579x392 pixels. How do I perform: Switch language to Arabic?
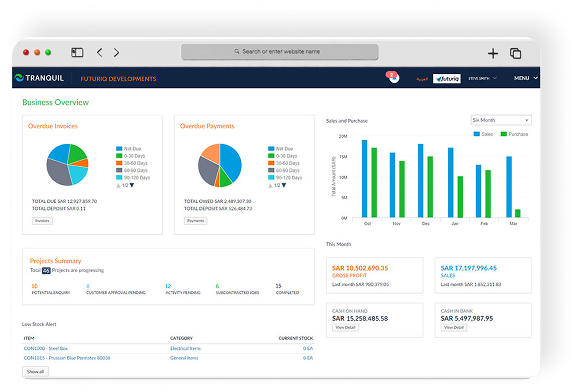pyautogui.click(x=422, y=79)
